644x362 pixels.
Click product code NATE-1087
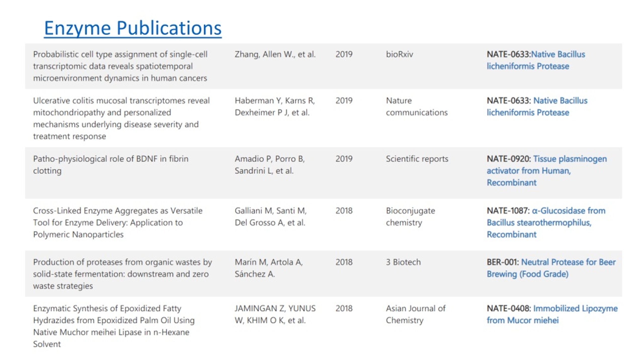pos(508,211)
